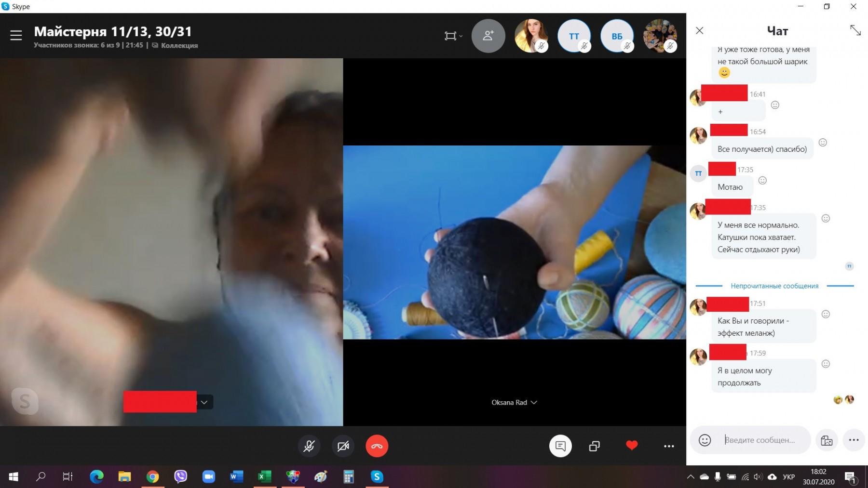
Task: Open more options menu in chat input
Action: 854,440
